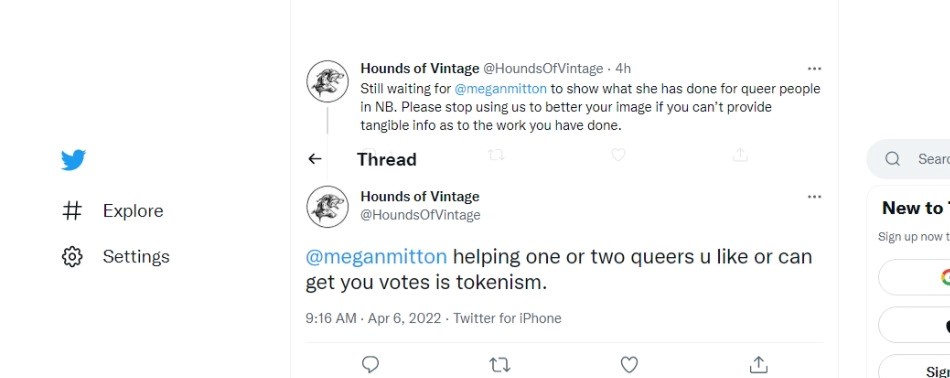Open the Settings gear icon
The image size is (950, 378).
[x=72, y=256]
